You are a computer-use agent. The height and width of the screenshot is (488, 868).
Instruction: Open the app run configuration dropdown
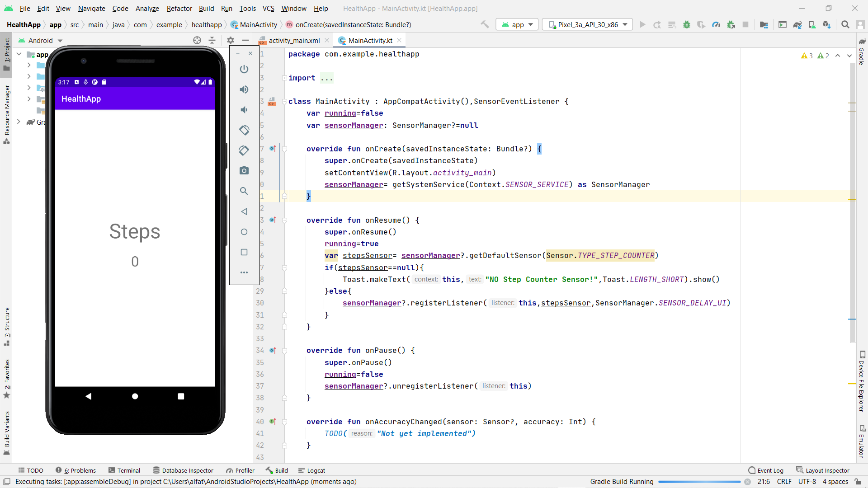coord(517,25)
